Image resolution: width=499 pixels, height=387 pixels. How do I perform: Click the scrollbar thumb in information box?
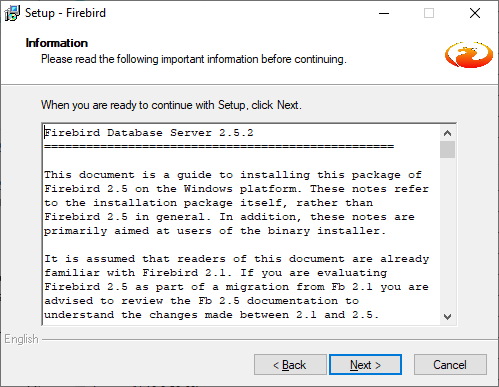447,149
